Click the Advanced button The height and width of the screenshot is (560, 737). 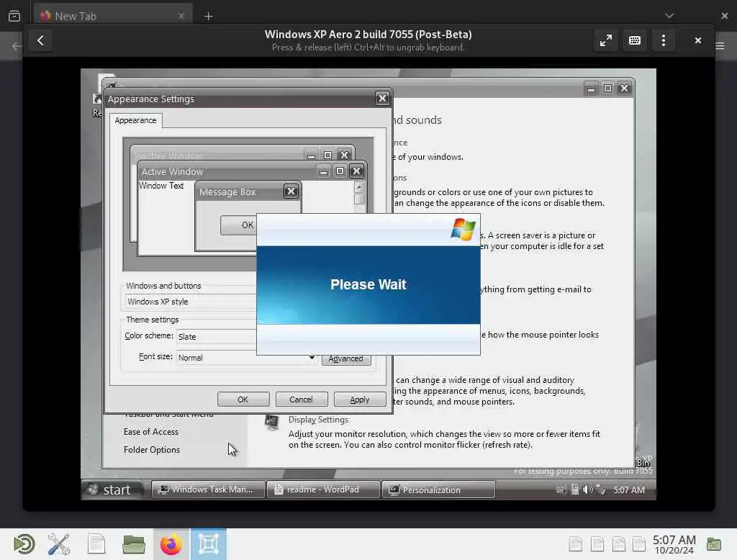tap(346, 358)
